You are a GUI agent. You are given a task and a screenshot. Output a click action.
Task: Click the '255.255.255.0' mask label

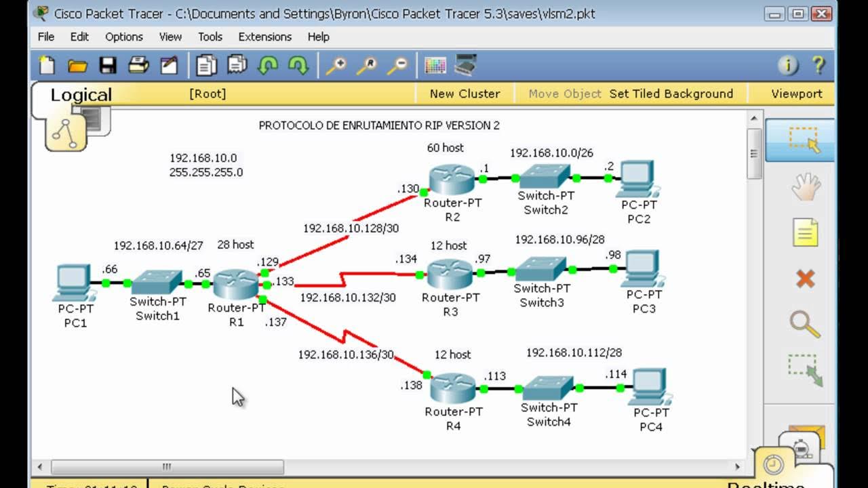[x=206, y=172]
